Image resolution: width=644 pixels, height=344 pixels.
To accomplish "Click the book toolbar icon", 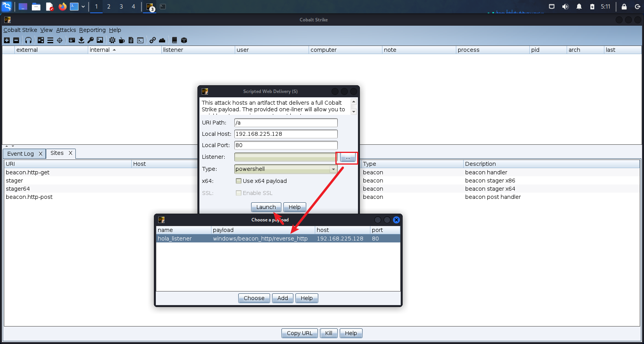I will pos(175,40).
